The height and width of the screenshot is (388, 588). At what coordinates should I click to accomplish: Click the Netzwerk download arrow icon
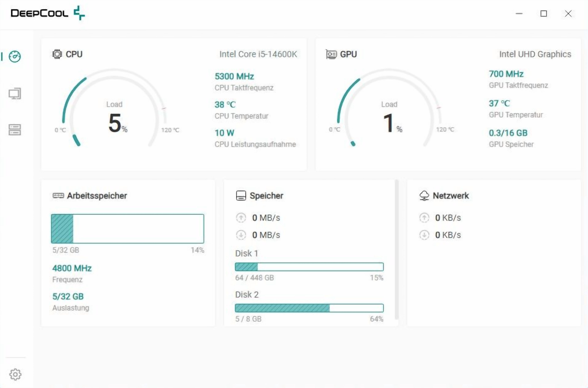pyautogui.click(x=424, y=235)
